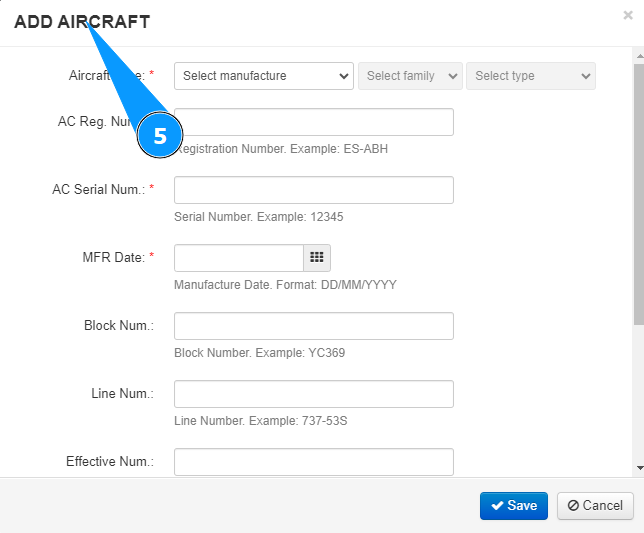
Task: Expand the Select family dropdown
Action: [410, 76]
